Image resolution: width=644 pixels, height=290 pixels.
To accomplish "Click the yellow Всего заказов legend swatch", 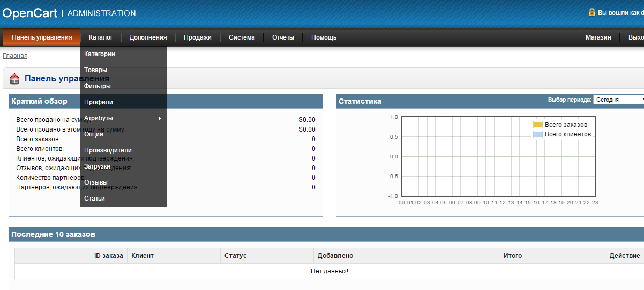I will point(538,125).
